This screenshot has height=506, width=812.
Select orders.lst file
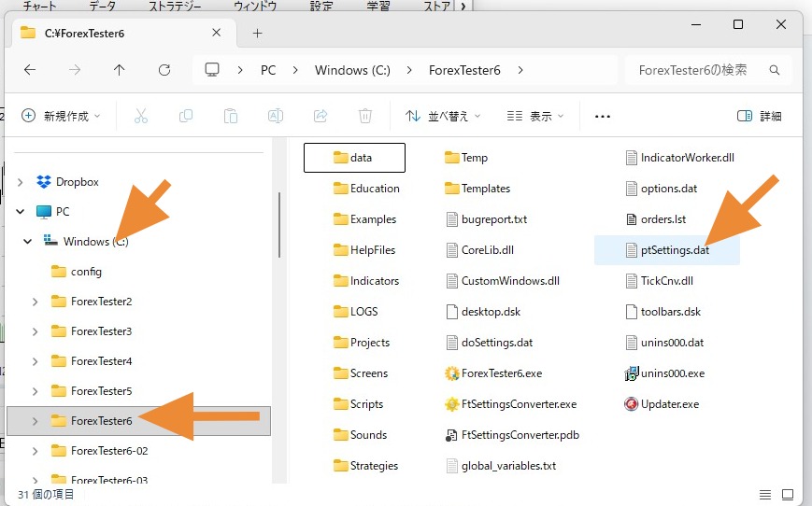point(655,219)
